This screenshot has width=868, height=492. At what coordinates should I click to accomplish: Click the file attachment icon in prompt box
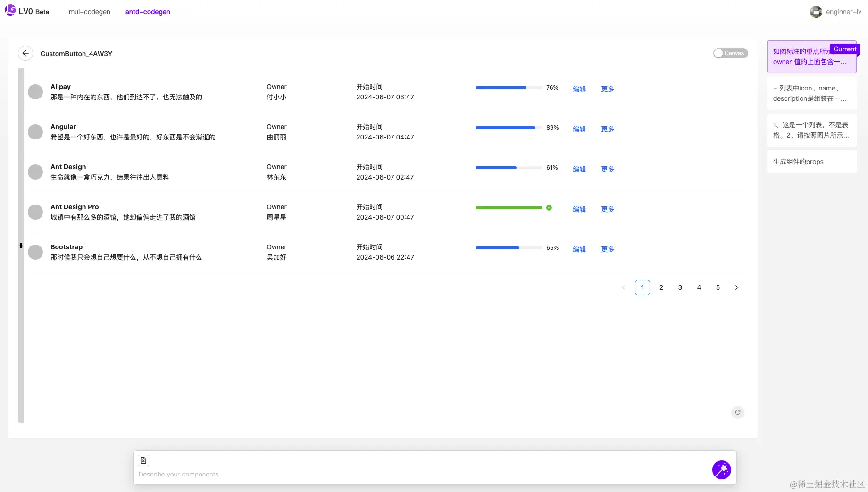click(x=143, y=460)
